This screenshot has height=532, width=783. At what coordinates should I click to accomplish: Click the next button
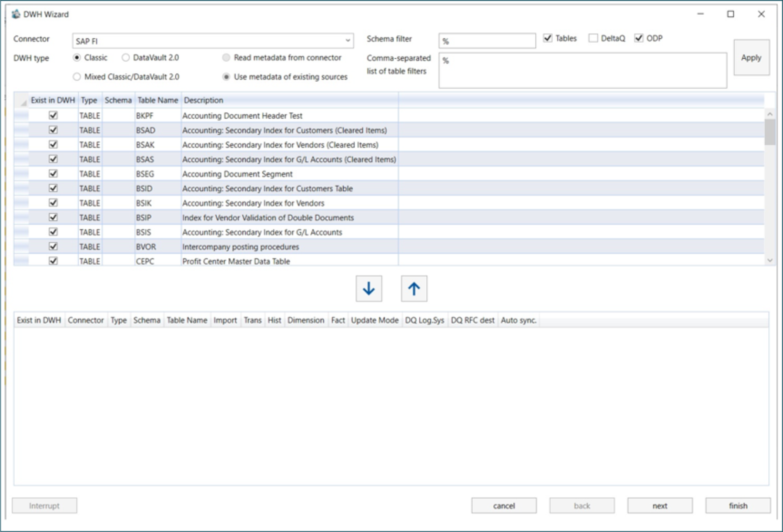(x=659, y=505)
